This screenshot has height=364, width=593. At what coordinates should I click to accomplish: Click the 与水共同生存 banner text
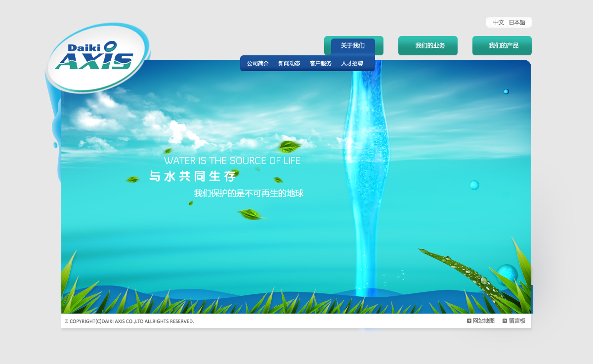coord(193,176)
